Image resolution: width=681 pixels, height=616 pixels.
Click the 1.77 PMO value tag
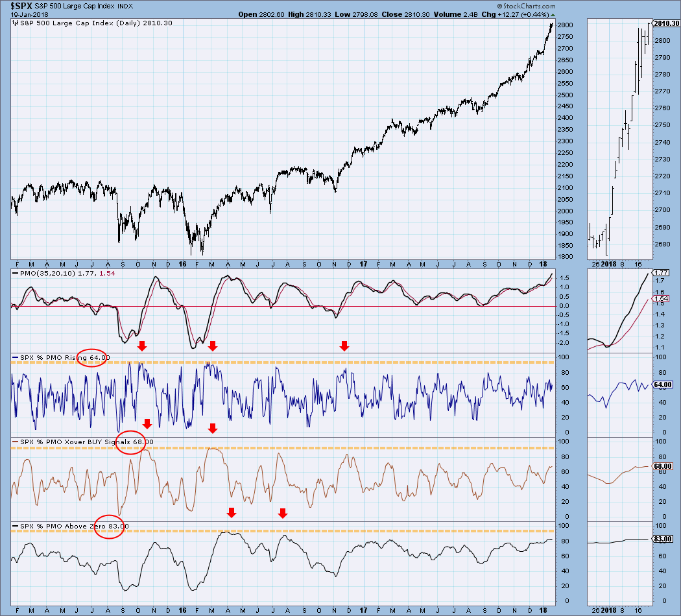coord(661,272)
